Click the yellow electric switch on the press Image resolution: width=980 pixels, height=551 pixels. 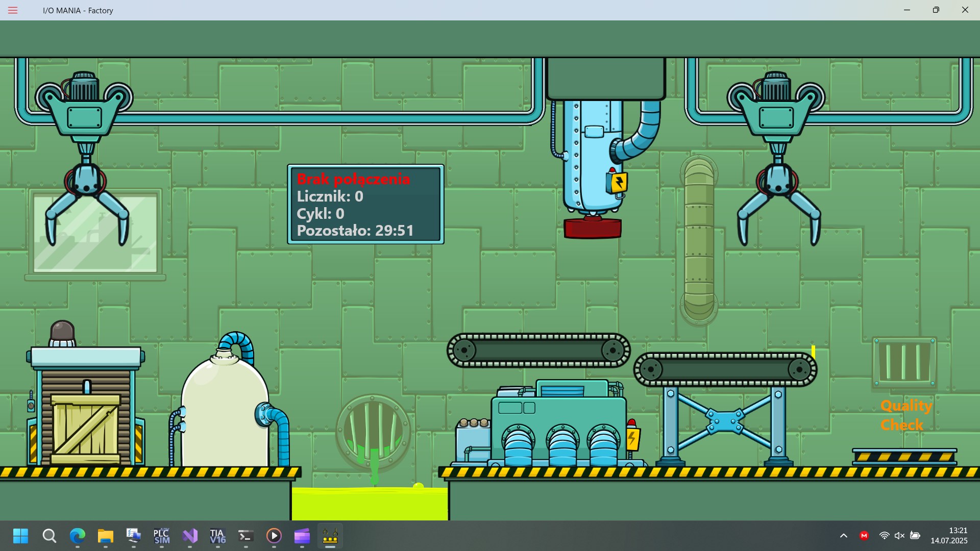[x=618, y=182]
